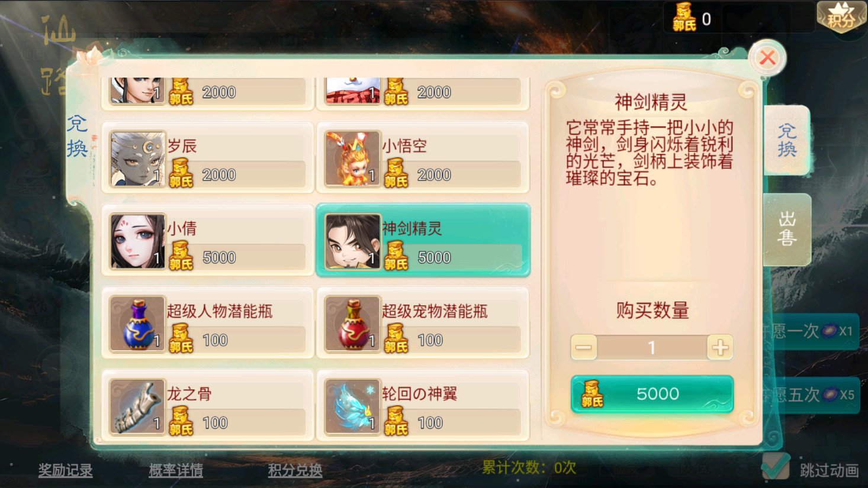
Task: Open the 概率详情 link
Action: [x=176, y=470]
